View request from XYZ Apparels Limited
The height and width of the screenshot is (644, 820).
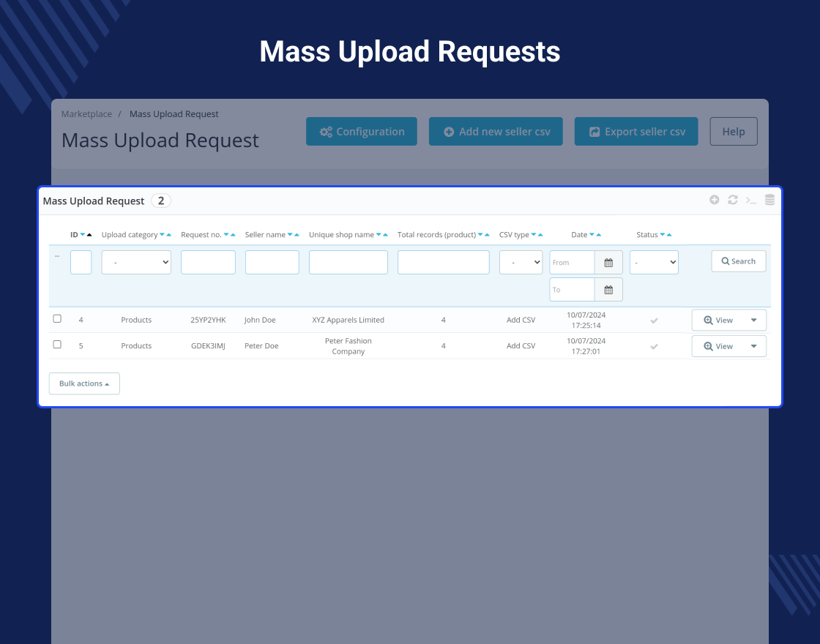[718, 320]
